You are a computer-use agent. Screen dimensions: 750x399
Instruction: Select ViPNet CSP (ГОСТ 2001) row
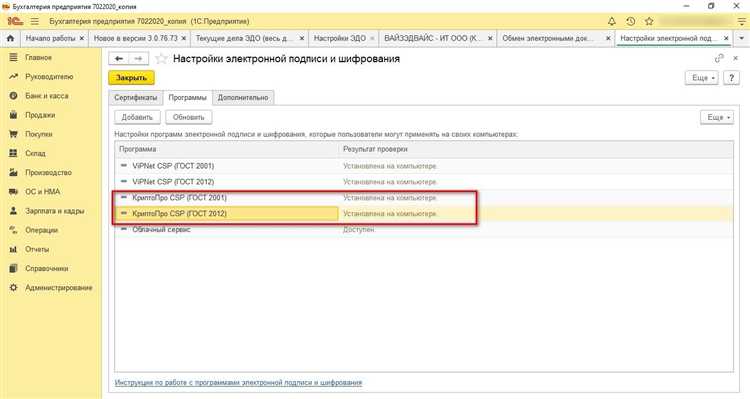point(423,166)
